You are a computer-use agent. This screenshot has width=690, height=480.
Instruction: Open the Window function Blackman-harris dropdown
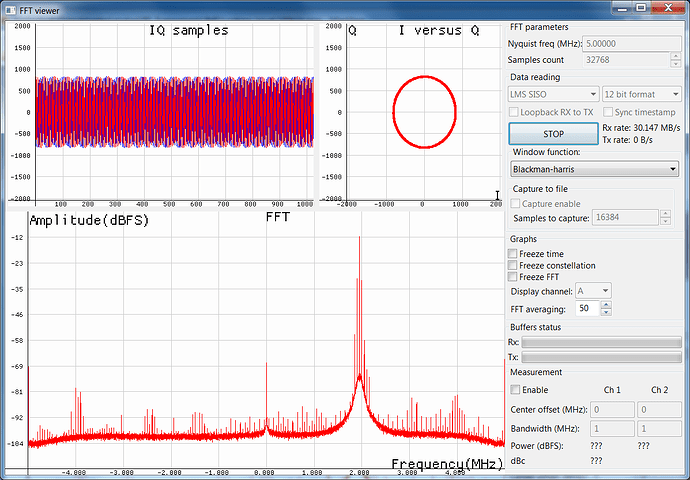click(x=594, y=169)
